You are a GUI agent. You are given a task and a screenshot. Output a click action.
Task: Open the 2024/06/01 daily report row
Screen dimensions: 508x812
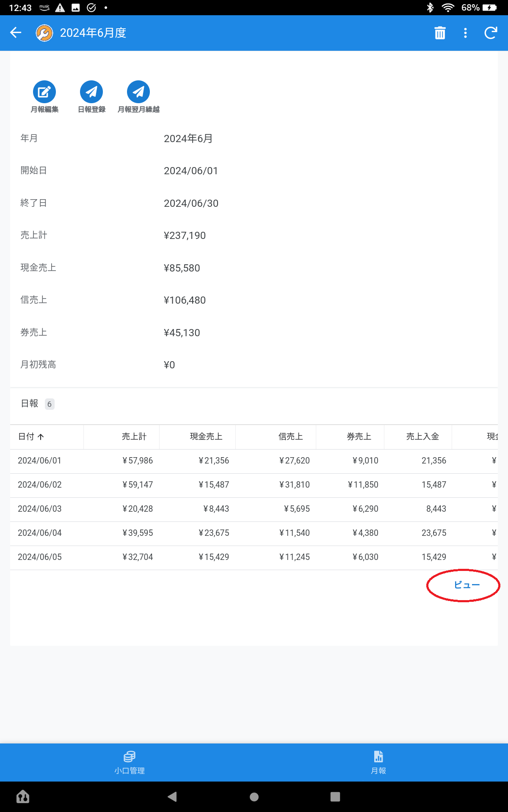tap(40, 461)
